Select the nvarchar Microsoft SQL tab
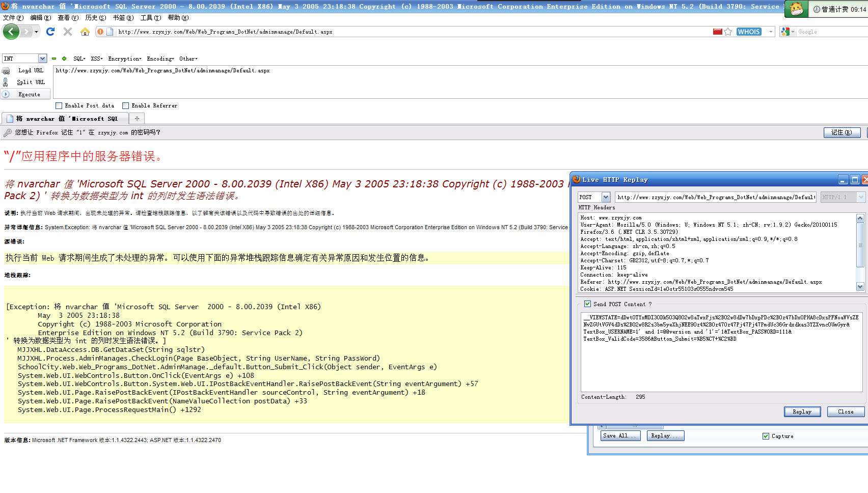This screenshot has width=868, height=493. click(65, 119)
